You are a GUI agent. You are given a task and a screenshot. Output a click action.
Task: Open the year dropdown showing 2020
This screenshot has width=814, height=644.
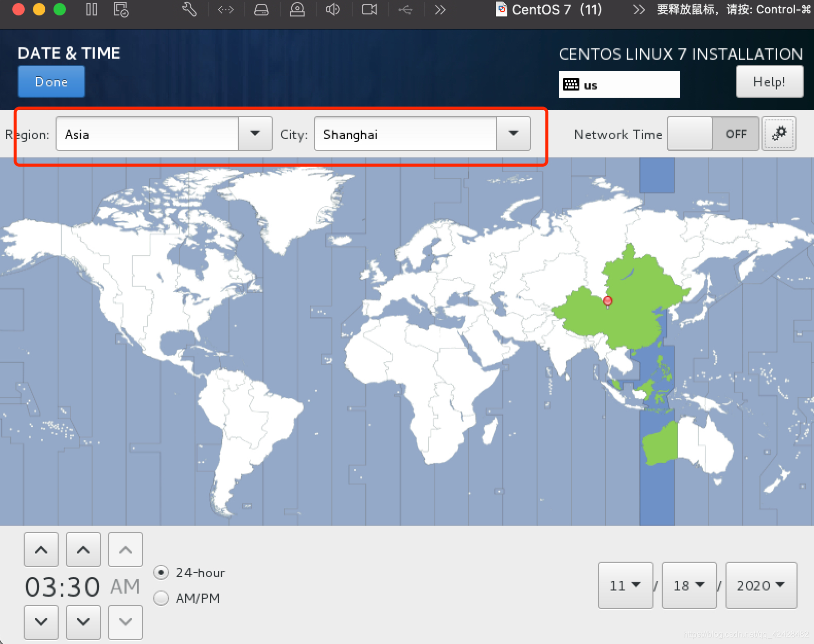761,585
